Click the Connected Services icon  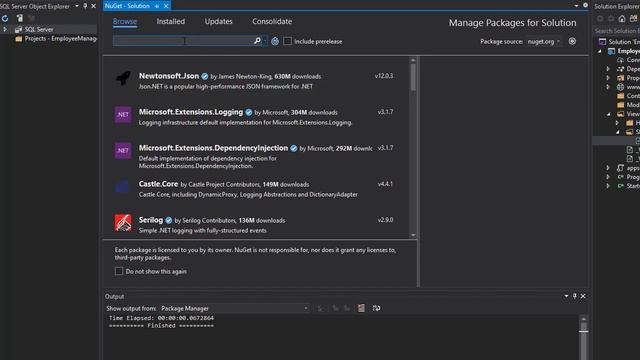pos(620,60)
